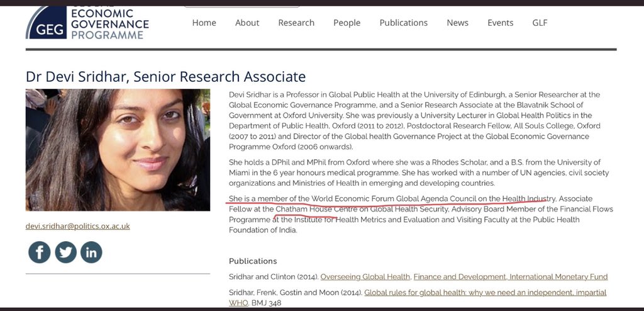Image resolution: width=644 pixels, height=311 pixels.
Task: Open the LinkedIn share icon
Action: click(x=91, y=252)
